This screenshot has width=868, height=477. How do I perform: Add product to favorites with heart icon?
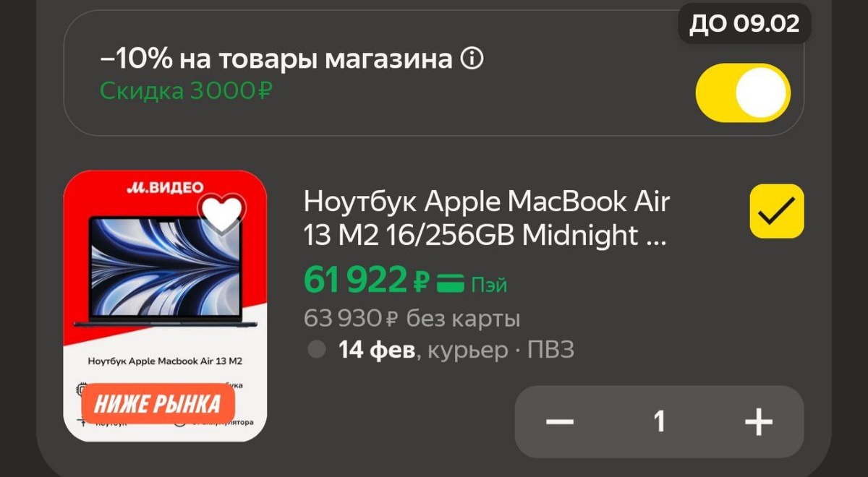[x=222, y=213]
